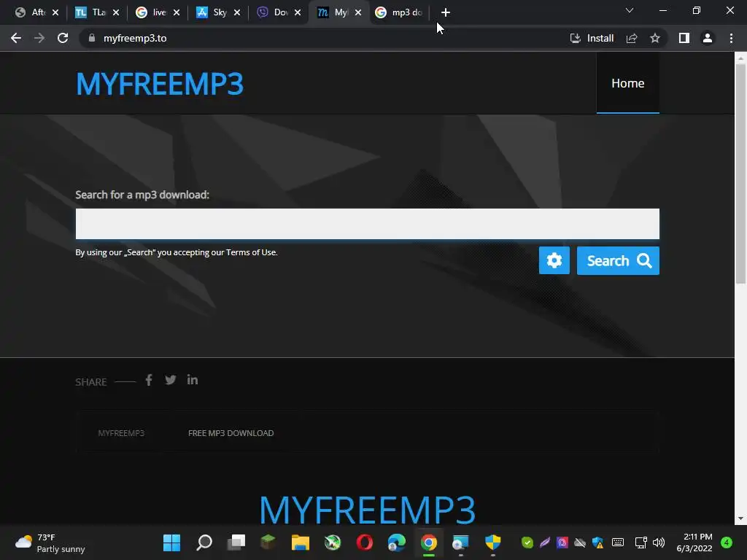The width and height of the screenshot is (747, 560).
Task: Share the page on Twitter
Action: pos(170,379)
